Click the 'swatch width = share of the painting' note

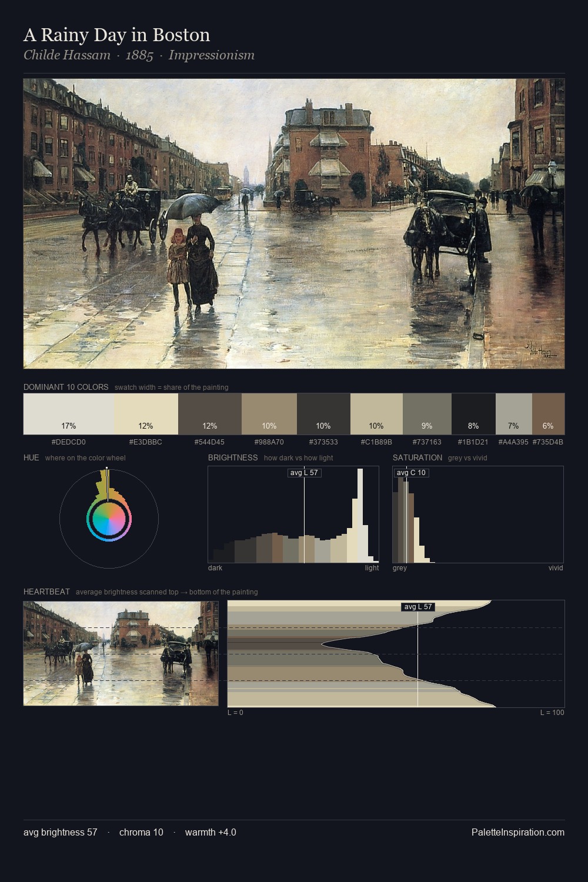pyautogui.click(x=172, y=387)
